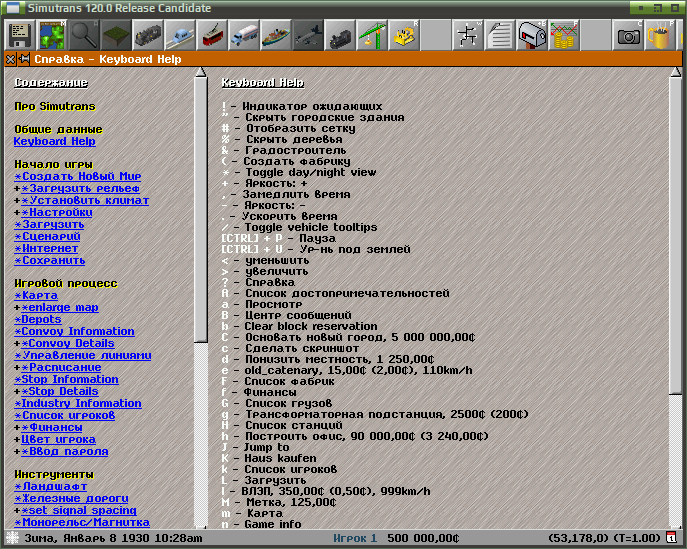Open the set signal spacing help link

pos(79,510)
